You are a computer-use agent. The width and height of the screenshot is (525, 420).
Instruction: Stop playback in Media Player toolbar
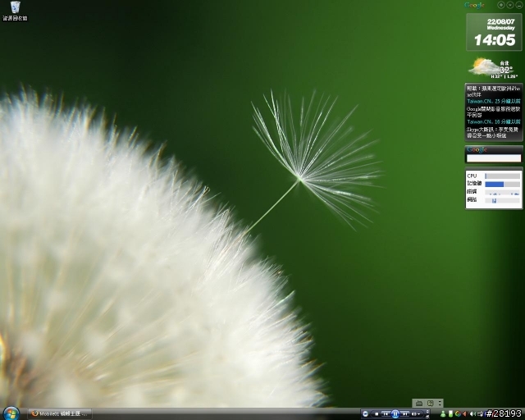coord(377,414)
